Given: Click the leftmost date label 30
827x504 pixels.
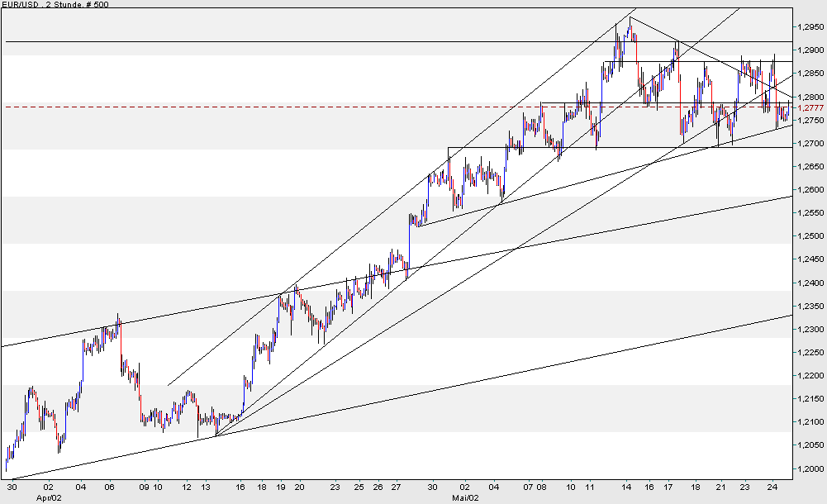Looking at the screenshot, I should (10, 487).
